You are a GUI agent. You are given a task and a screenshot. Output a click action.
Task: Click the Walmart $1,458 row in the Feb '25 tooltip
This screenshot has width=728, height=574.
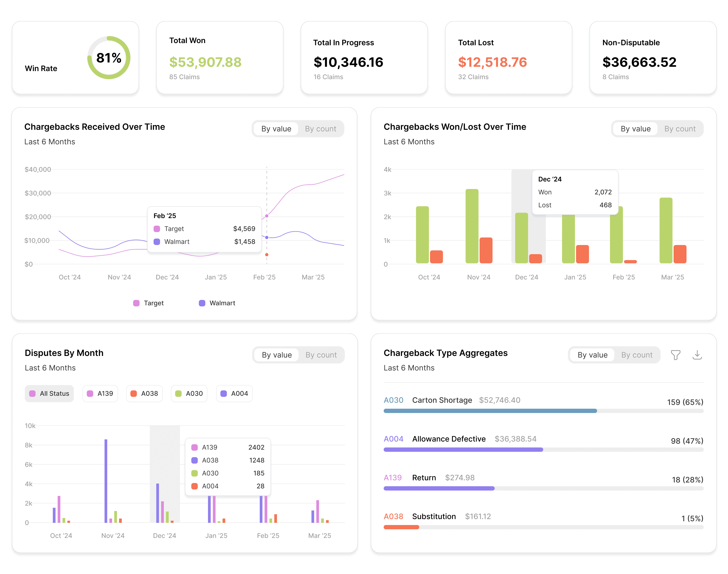pyautogui.click(x=204, y=242)
